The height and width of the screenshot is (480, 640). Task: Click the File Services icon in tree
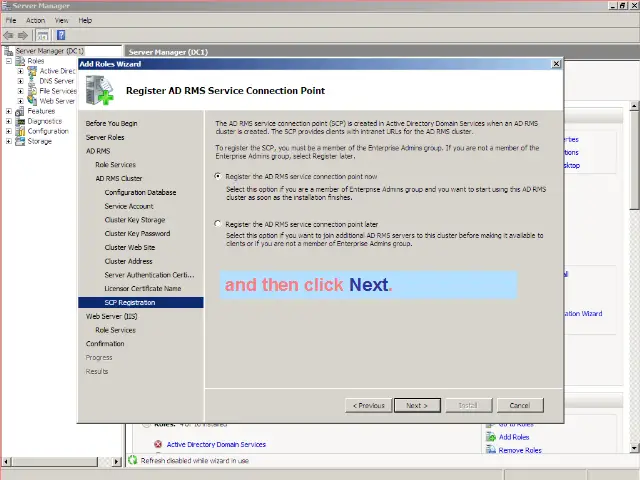pyautogui.click(x=32, y=91)
